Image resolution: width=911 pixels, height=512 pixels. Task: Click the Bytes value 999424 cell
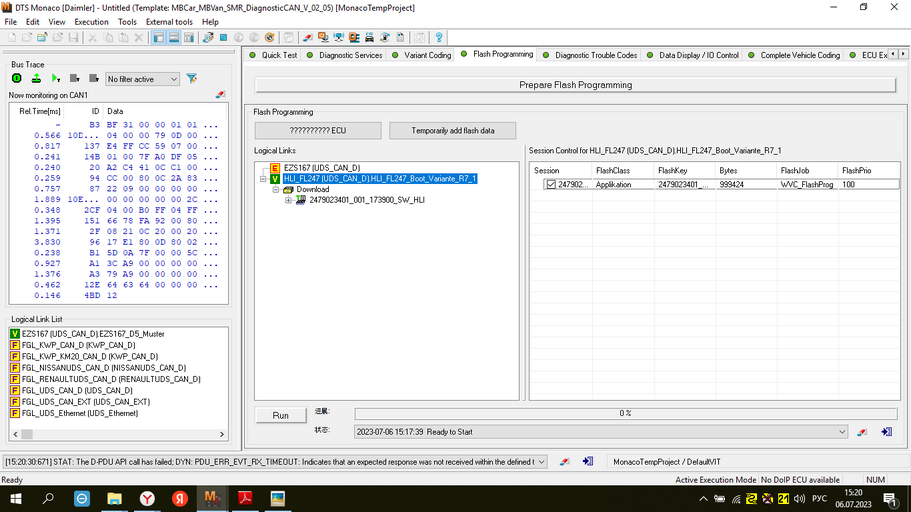pyautogui.click(x=745, y=184)
